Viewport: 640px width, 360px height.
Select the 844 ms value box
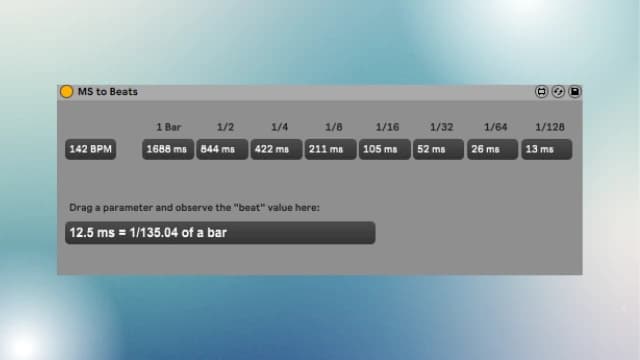pyautogui.click(x=222, y=149)
